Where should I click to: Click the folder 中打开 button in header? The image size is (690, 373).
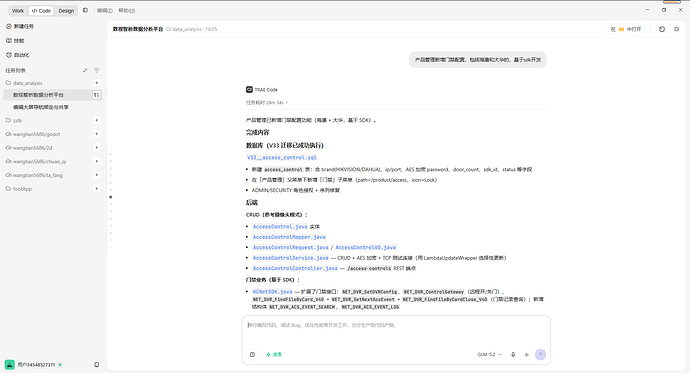[x=627, y=29]
